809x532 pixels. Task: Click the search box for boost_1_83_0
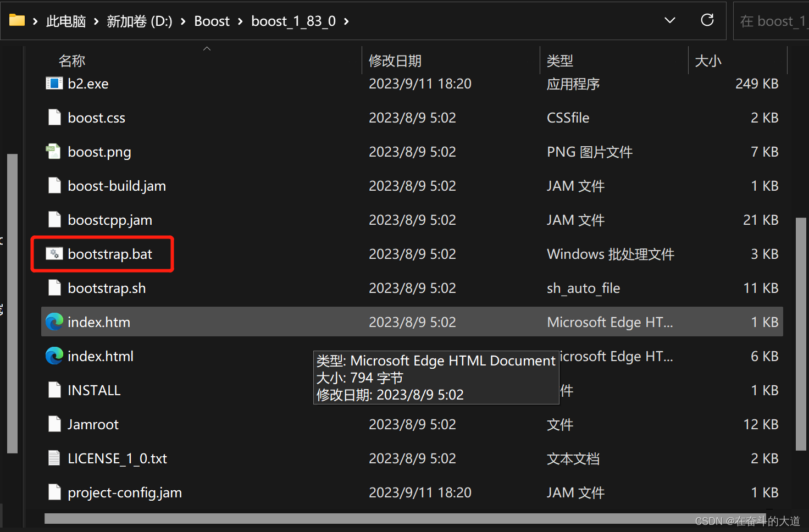pyautogui.click(x=771, y=21)
